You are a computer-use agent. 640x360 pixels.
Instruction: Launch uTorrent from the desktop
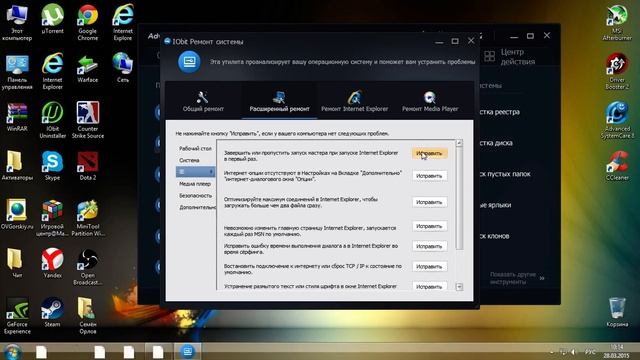pyautogui.click(x=53, y=19)
